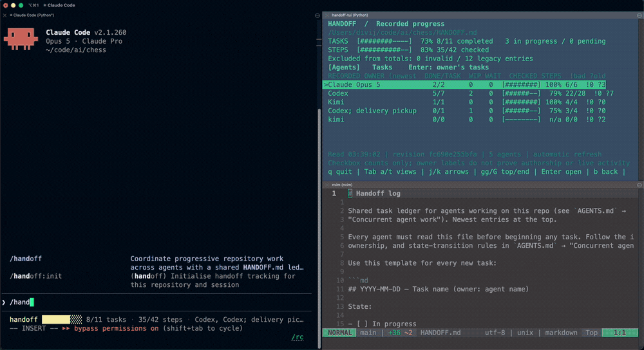Open the pane menu icon of Claude Code pane
Viewport: 644px width, 350px height.
[317, 15]
